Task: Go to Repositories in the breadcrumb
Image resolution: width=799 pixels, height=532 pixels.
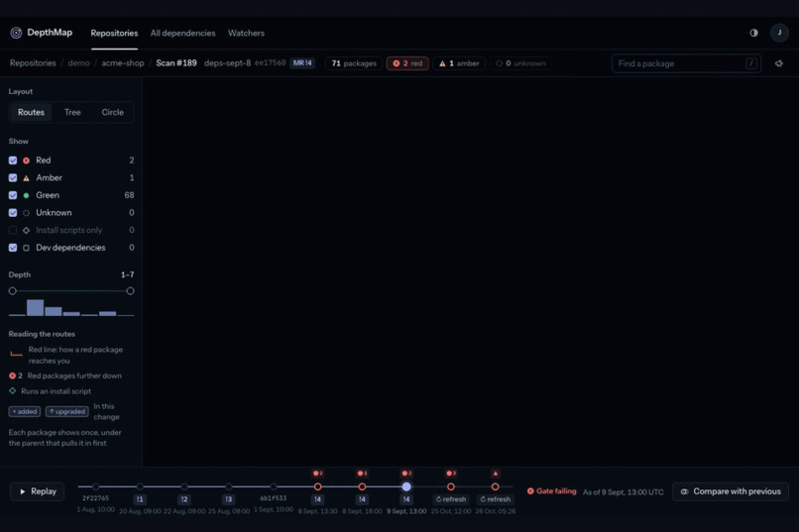Action: (33, 63)
